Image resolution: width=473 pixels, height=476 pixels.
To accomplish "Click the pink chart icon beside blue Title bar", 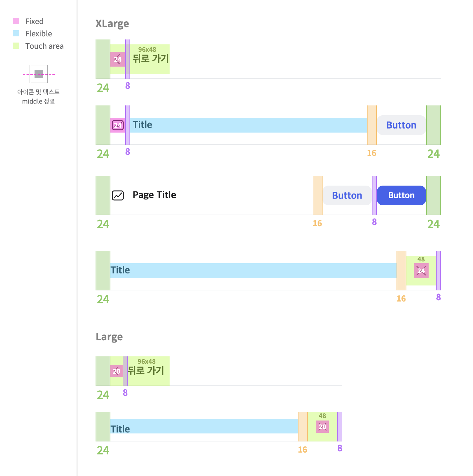I will [118, 125].
